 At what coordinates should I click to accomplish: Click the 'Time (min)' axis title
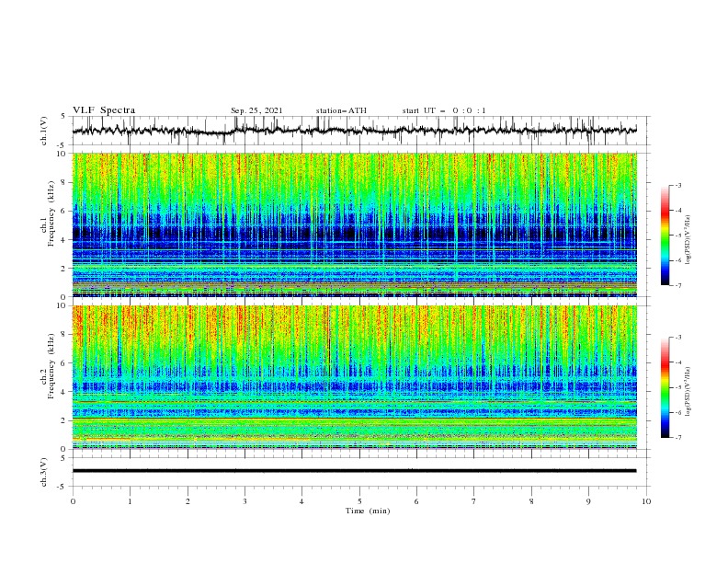tap(368, 511)
